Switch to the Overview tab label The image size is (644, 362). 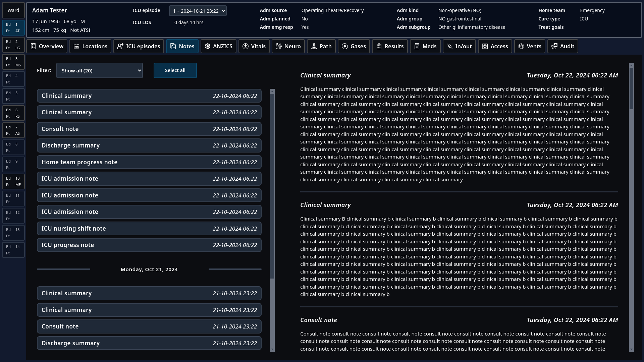pyautogui.click(x=51, y=46)
